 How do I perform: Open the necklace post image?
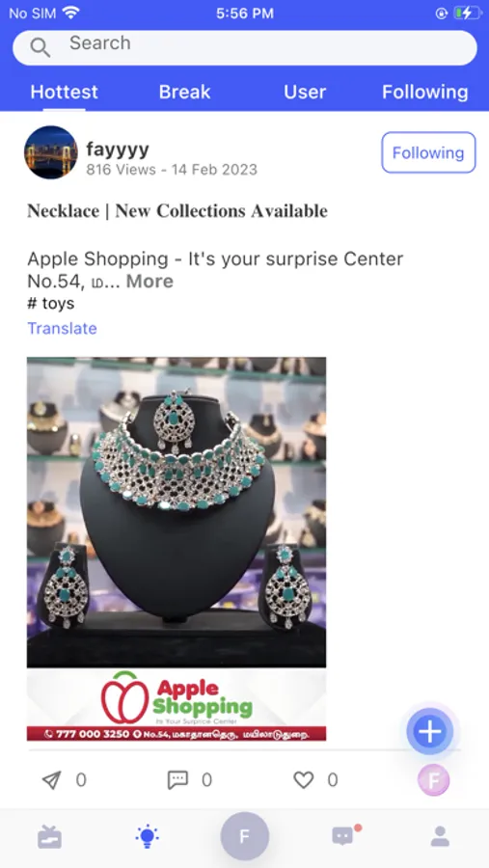(x=177, y=549)
